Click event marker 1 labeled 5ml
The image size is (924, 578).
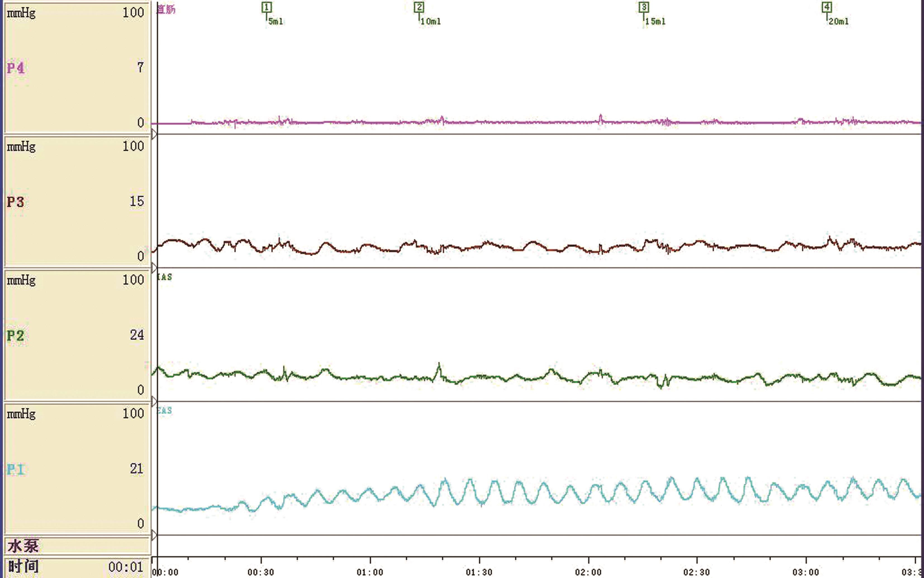(x=267, y=7)
